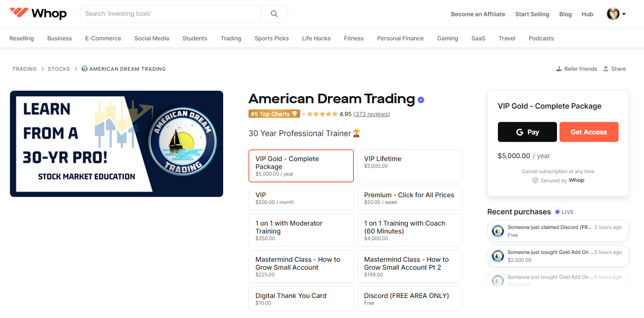Open the Blog link

[x=565, y=14]
